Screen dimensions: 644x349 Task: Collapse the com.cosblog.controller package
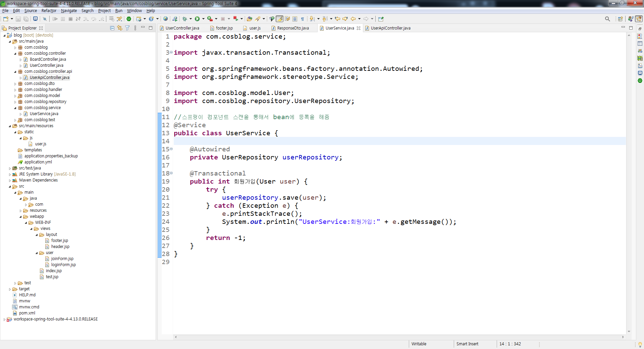coord(15,53)
